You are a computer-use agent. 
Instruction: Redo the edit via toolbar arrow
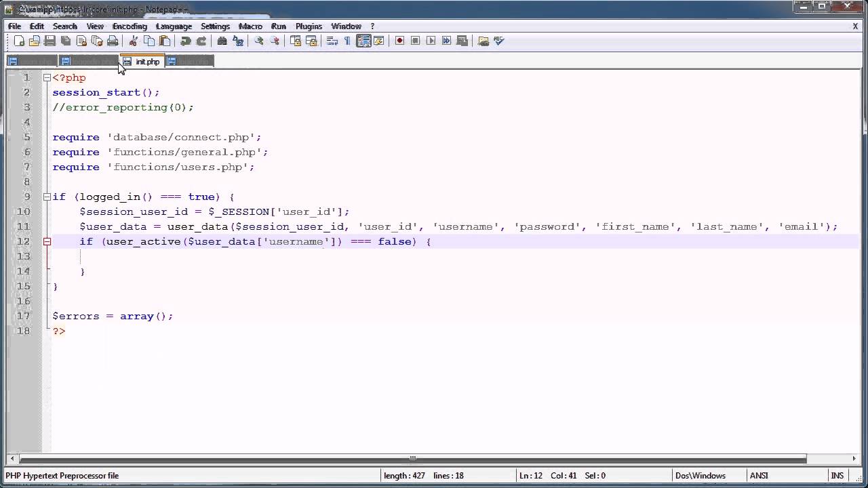coord(201,41)
